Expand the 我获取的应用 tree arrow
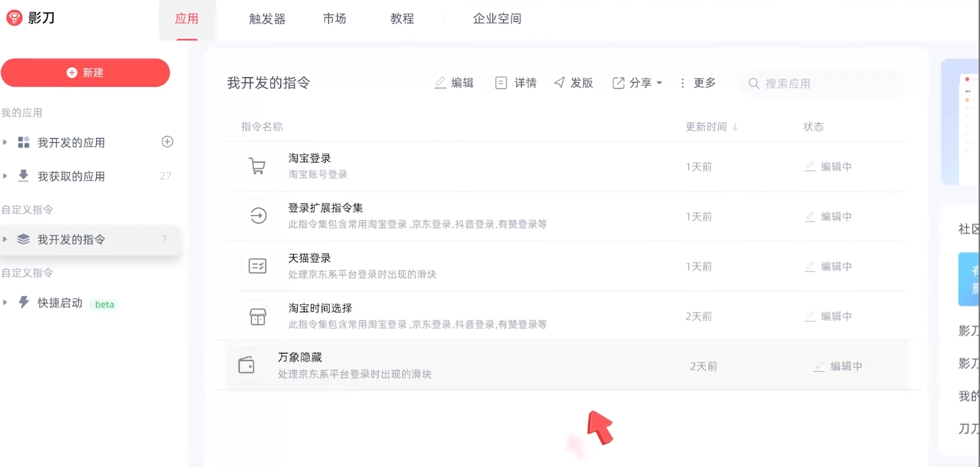Screen dimensions: 980x467 pos(5,176)
